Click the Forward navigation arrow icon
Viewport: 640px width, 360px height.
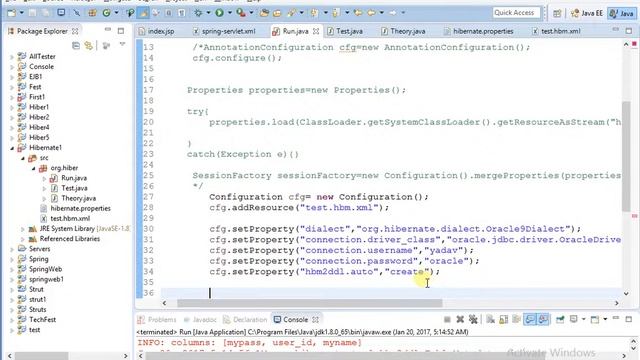393,13
